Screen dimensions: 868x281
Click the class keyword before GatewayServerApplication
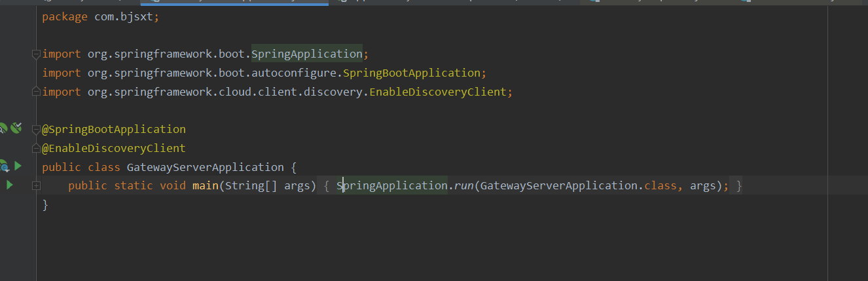coord(104,167)
